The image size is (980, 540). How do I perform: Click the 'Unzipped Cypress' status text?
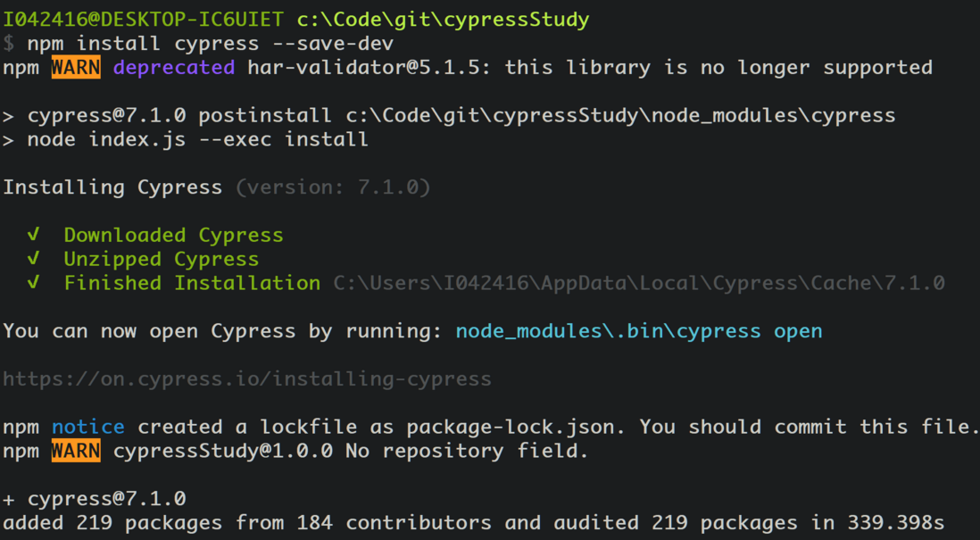click(162, 260)
